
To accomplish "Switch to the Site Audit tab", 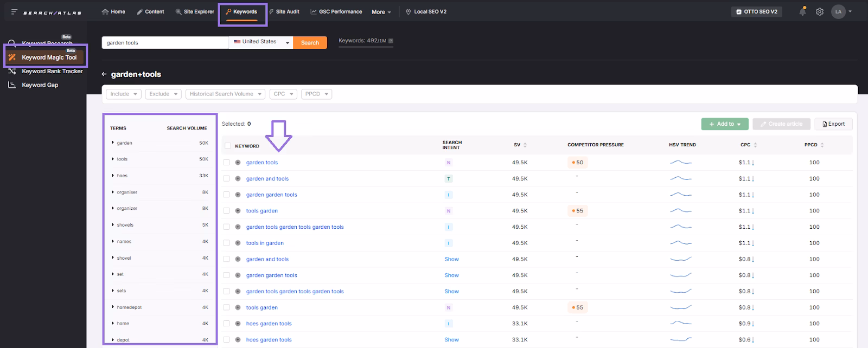I will [x=284, y=11].
